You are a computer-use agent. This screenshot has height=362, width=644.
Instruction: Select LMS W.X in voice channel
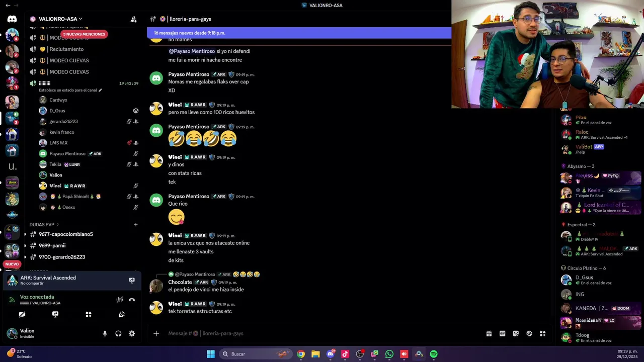click(58, 143)
